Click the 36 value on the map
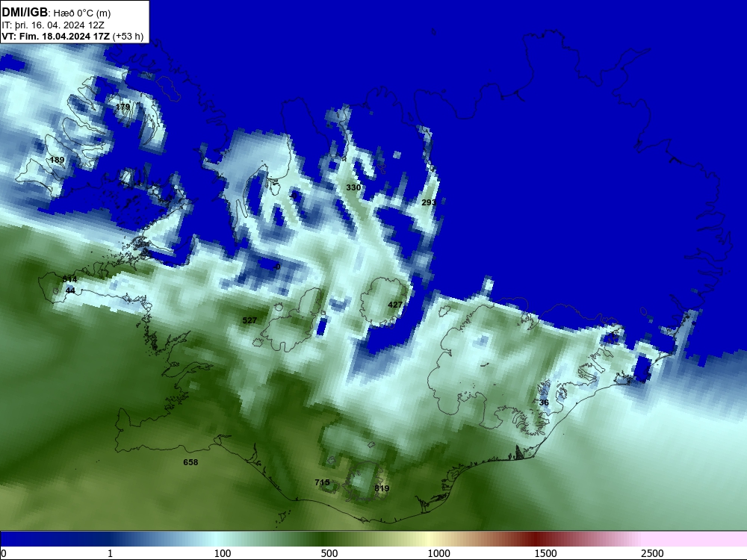 (544, 402)
